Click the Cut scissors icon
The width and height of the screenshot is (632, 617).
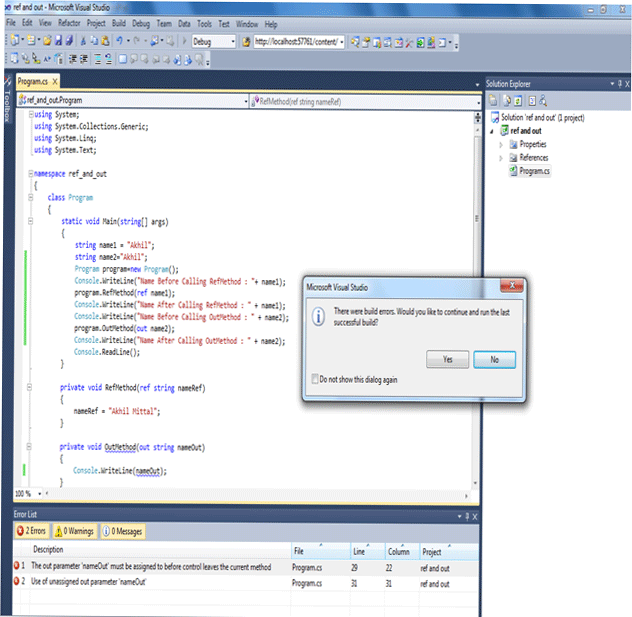pyautogui.click(x=83, y=41)
